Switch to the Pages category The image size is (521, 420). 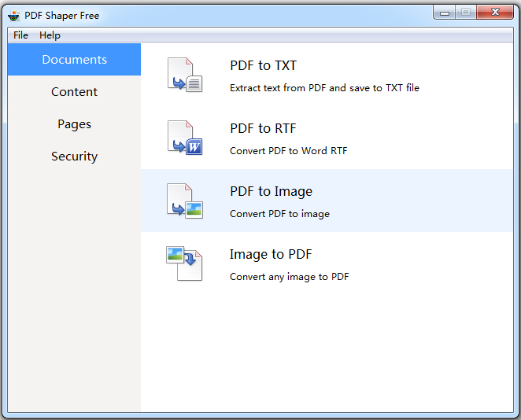(75, 123)
